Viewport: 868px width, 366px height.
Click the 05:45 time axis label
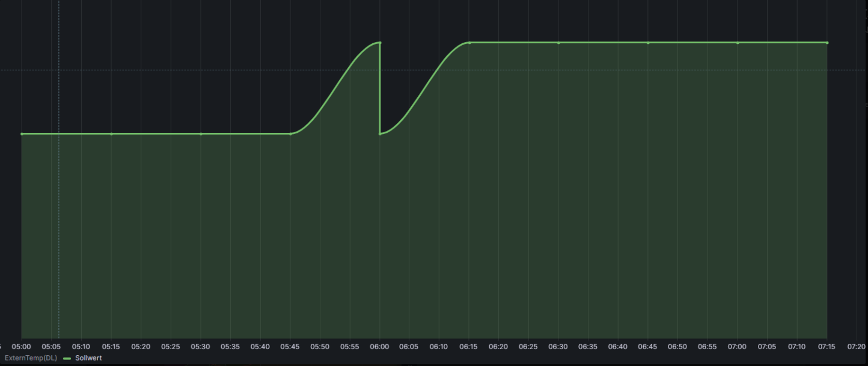click(x=290, y=347)
